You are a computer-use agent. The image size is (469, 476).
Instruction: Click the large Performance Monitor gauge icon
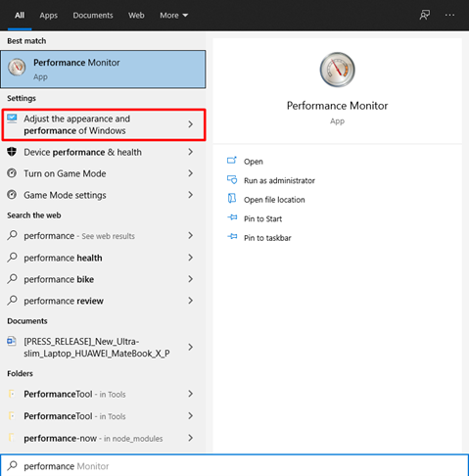pyautogui.click(x=337, y=70)
